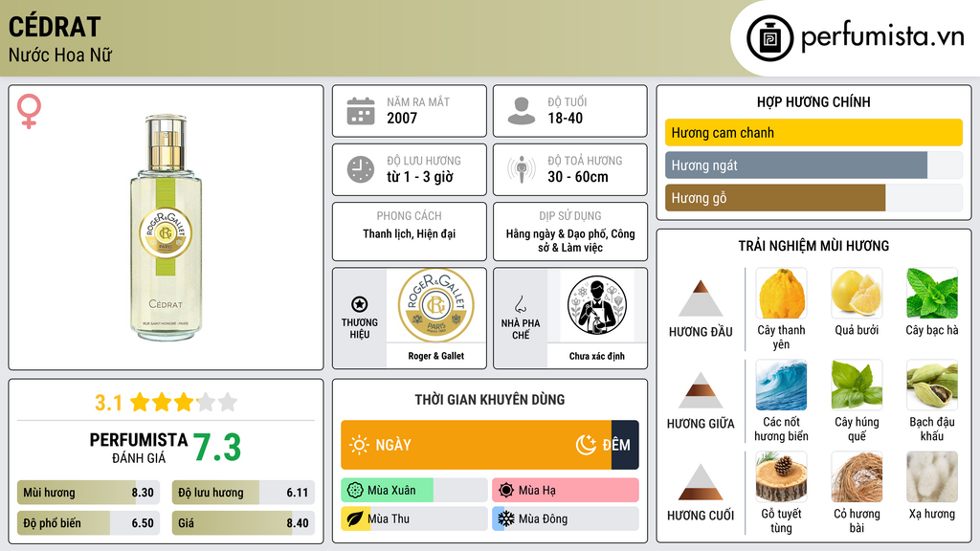
Task: Click the star badge icon above Thương hiệu
Action: pos(360,304)
